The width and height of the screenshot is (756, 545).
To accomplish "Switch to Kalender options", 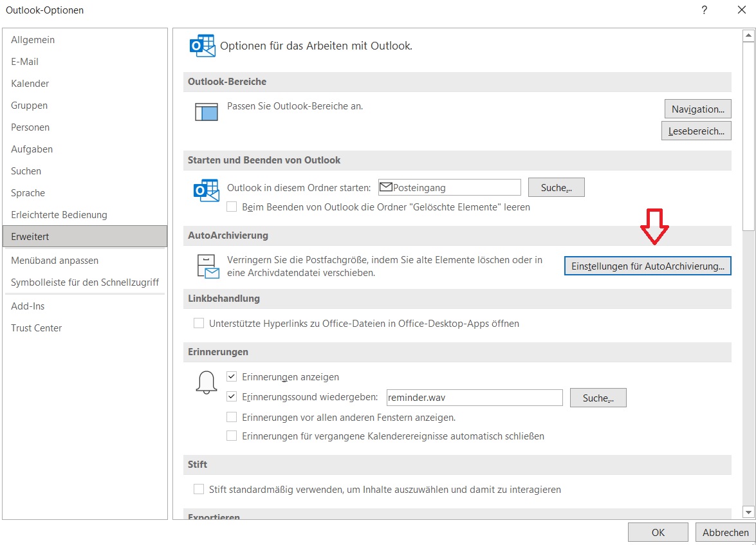I will pyautogui.click(x=85, y=84).
